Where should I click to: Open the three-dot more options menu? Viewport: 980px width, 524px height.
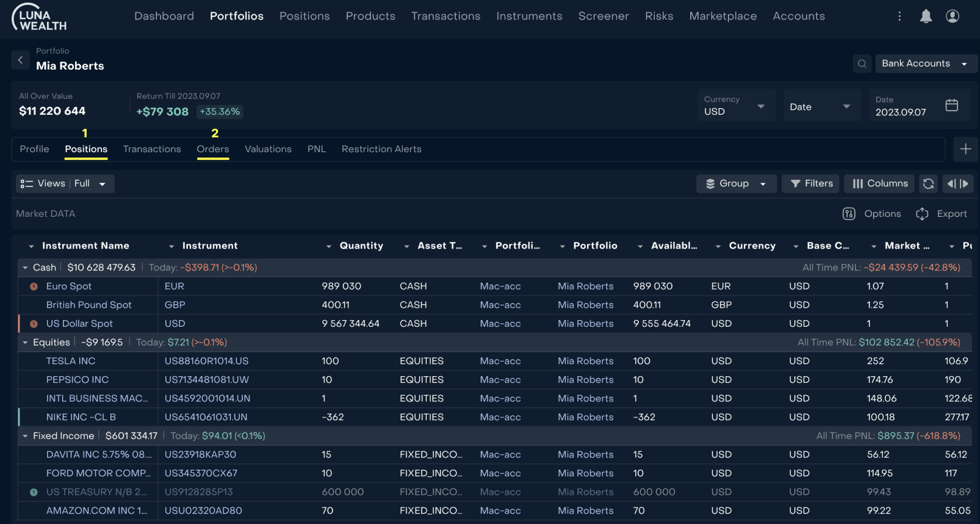tap(899, 16)
